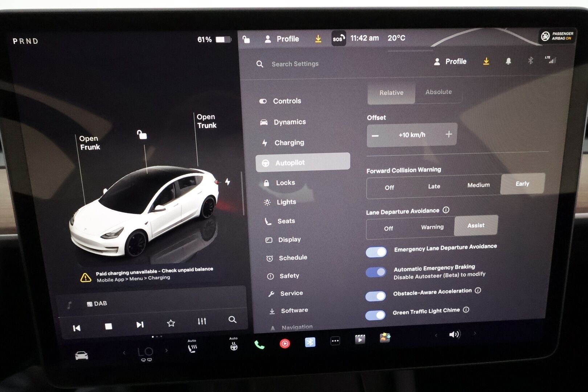This screenshot has height=392, width=588.
Task: Show Obstacle-Aware Acceleration info icon
Action: [x=478, y=290]
